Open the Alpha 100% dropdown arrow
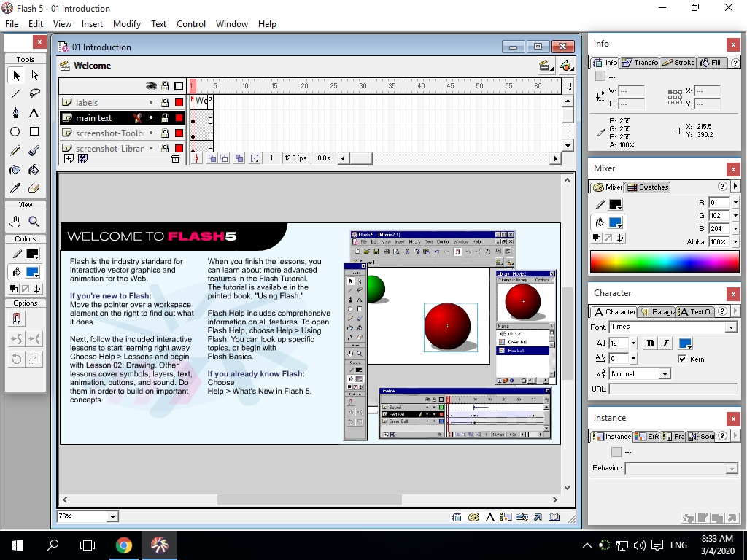The height and width of the screenshot is (560, 747). 735,242
